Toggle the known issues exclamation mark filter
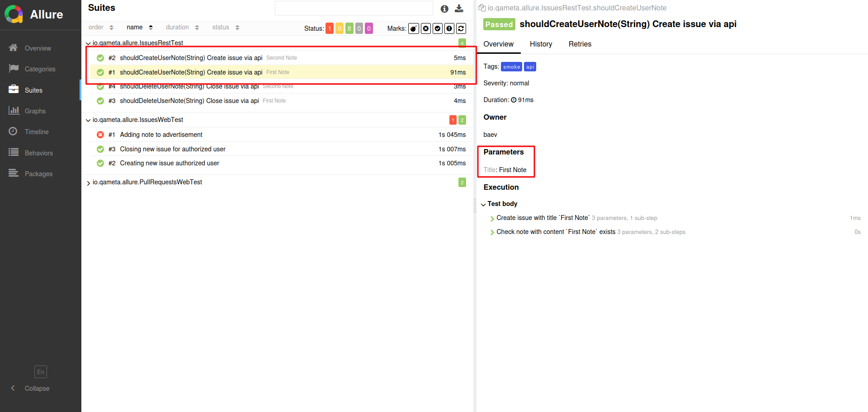This screenshot has height=412, width=868. click(449, 28)
